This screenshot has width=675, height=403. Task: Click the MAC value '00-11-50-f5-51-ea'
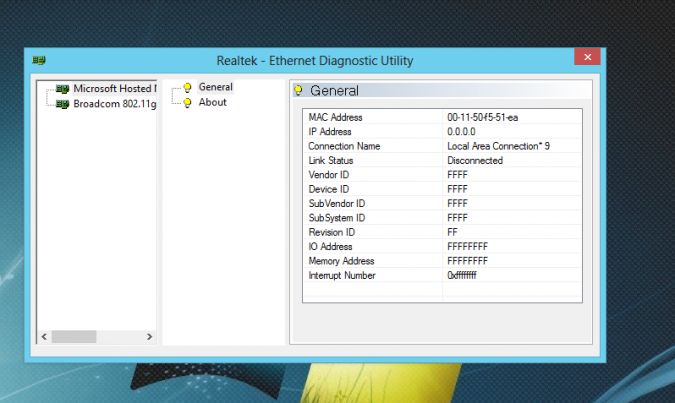tap(483, 117)
